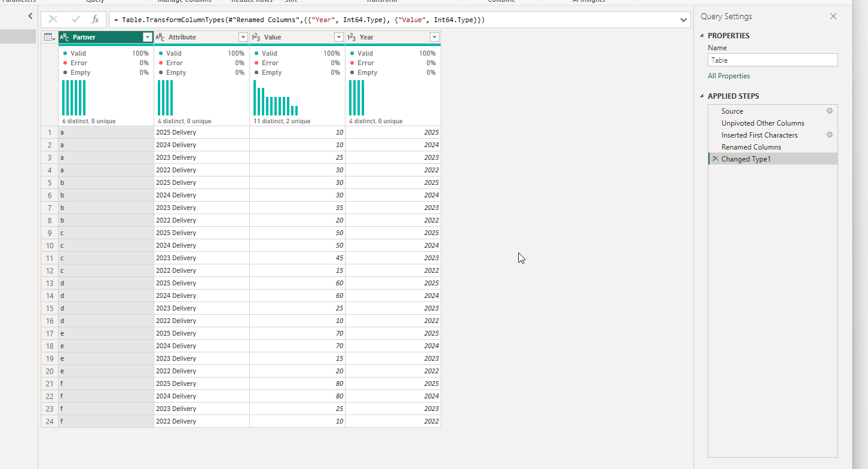Delete the Changed Type1 step
The height and width of the screenshot is (469, 868).
tap(715, 159)
